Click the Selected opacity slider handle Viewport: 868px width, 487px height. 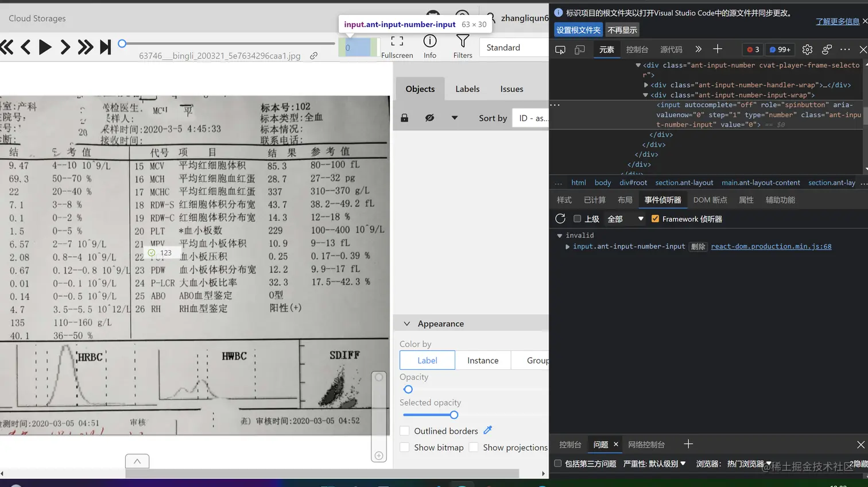coord(454,415)
